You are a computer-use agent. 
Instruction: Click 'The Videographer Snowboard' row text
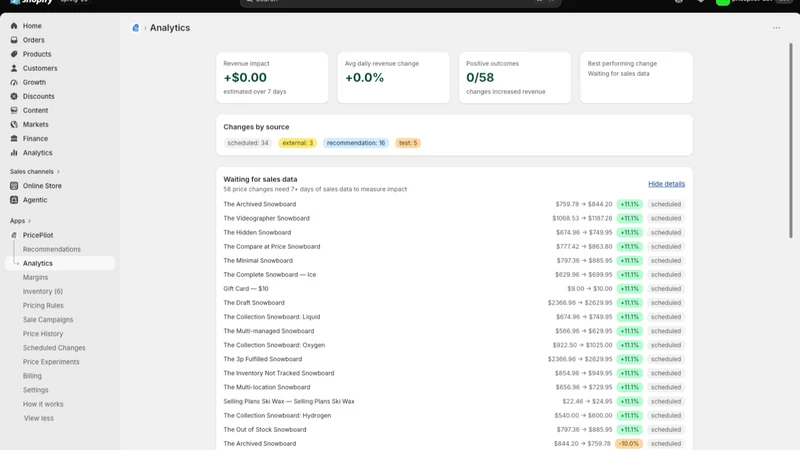click(x=266, y=218)
